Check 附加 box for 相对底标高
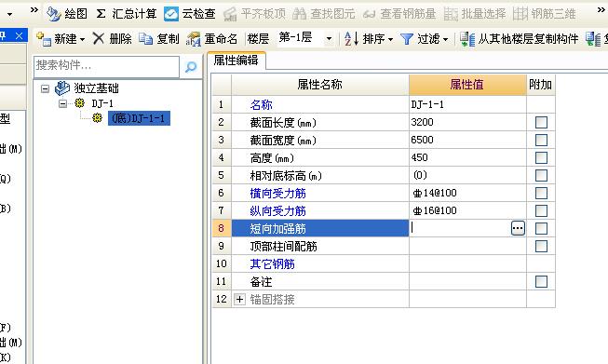The image size is (608, 364). (x=541, y=175)
